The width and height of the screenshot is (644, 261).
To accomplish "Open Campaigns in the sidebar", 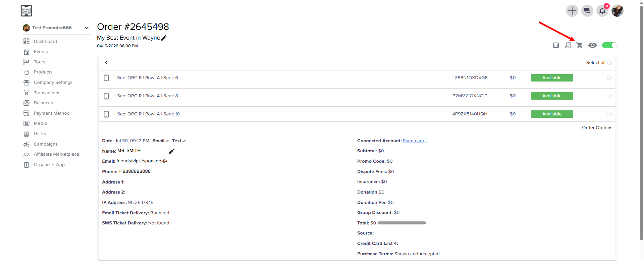I will [46, 144].
